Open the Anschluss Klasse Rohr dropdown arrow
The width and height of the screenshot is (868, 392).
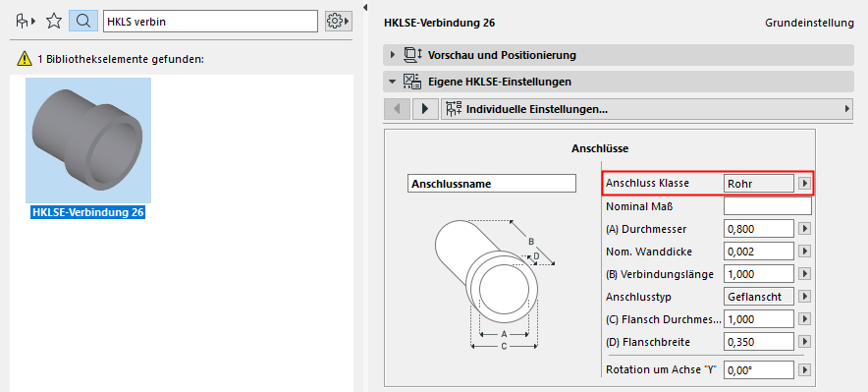[804, 184]
